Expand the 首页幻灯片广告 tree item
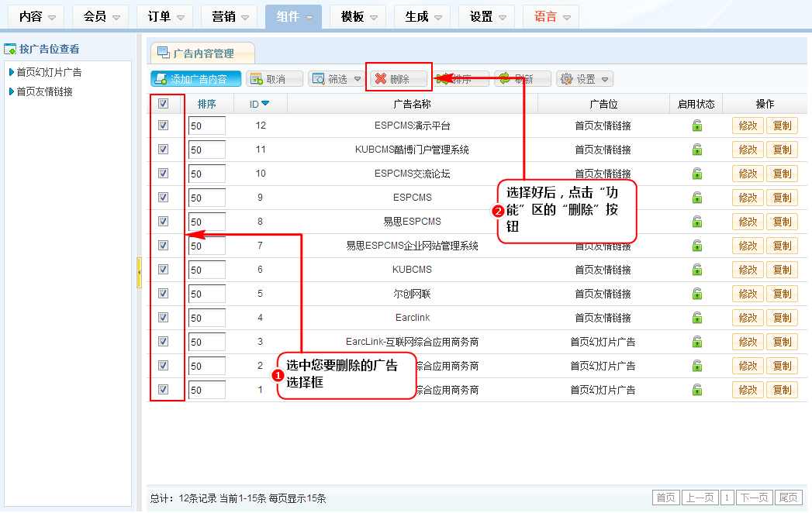Screen dimensions: 812x513 11,72
